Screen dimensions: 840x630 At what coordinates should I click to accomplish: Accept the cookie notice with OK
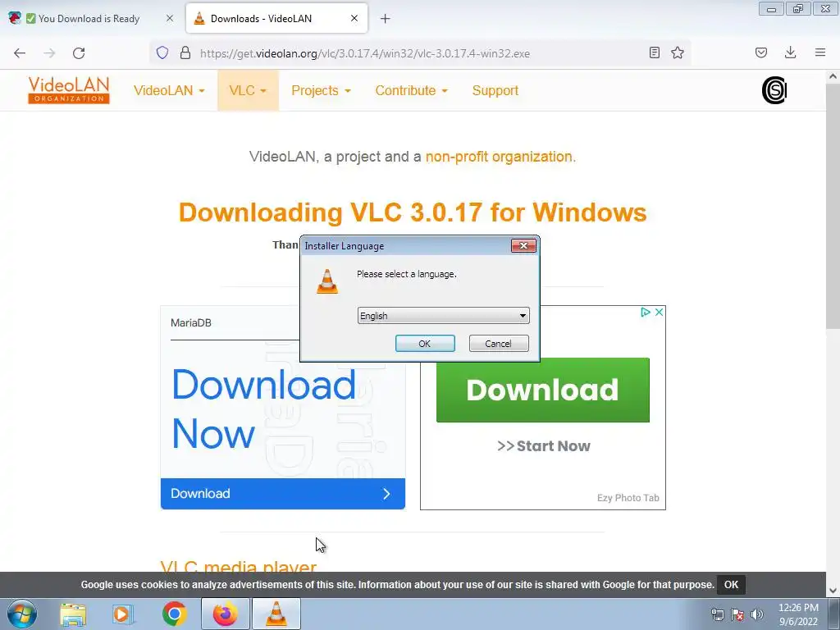(x=731, y=584)
